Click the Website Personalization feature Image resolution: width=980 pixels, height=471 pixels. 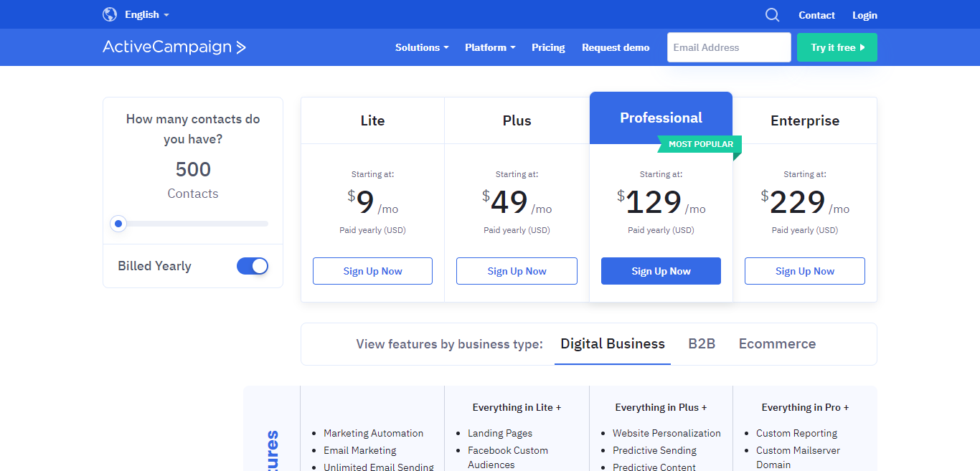tap(666, 433)
